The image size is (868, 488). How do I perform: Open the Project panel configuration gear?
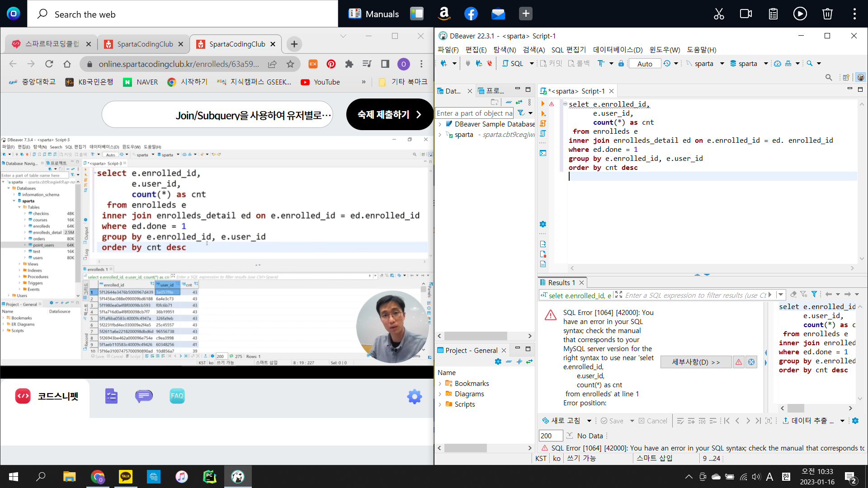pos(498,361)
